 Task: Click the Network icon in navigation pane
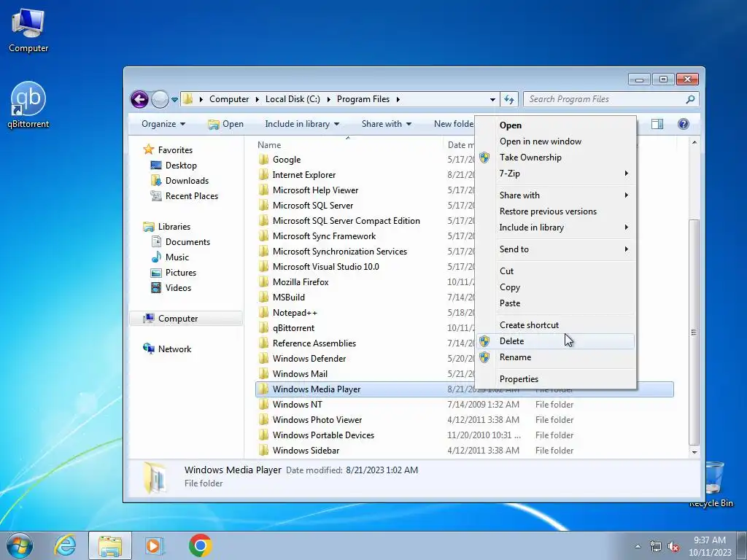149,349
